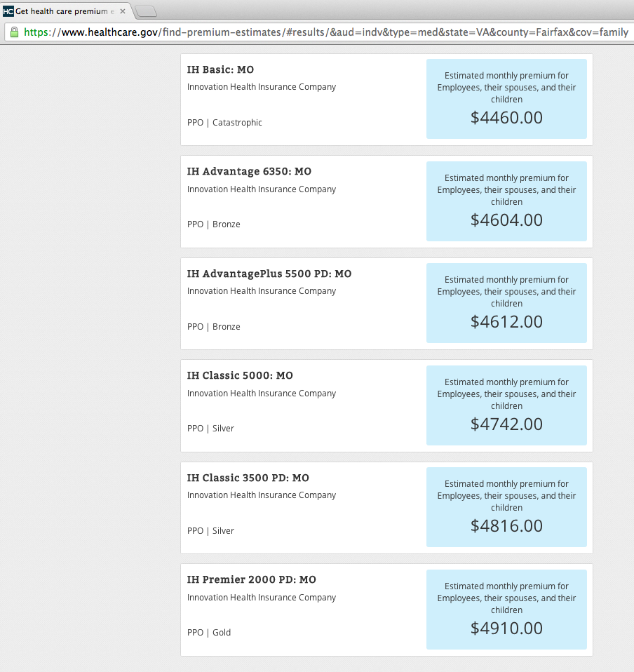Screen dimensions: 634x672
Task: Click the green HTTPS padlock icon
Action: [14, 32]
